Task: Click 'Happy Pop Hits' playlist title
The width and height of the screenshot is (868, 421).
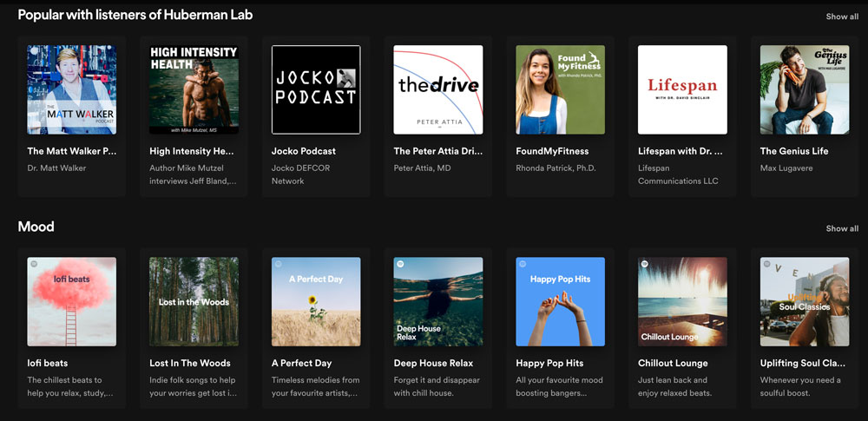Action: coord(549,364)
